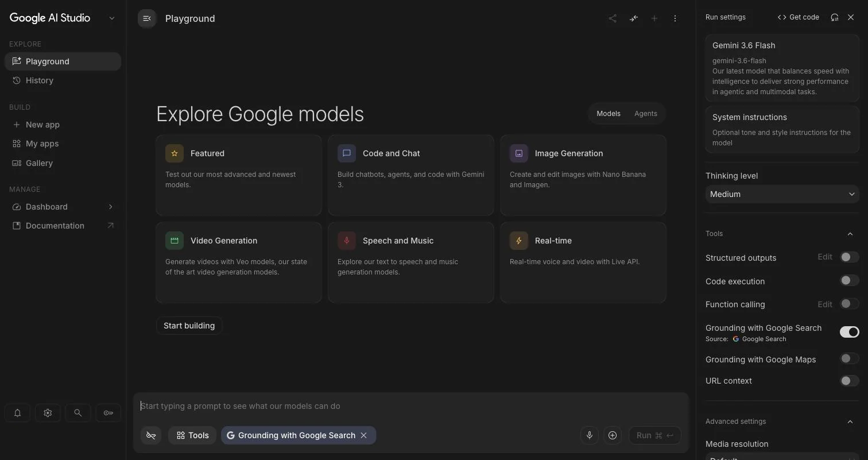Open History in the sidebar
868x460 pixels.
point(63,80)
